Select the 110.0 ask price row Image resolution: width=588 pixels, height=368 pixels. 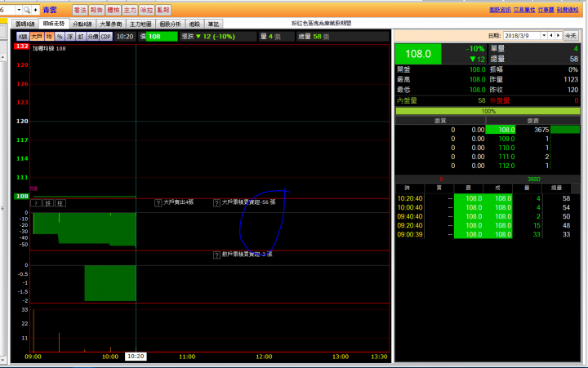point(488,148)
